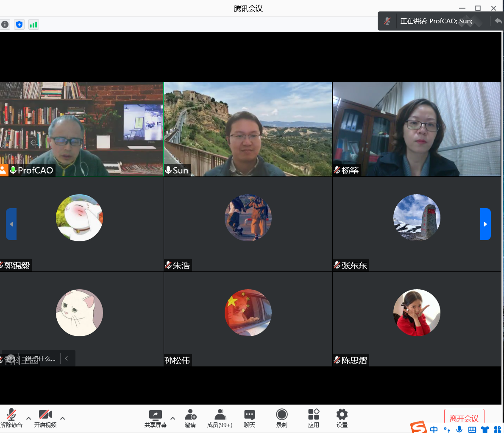Expand audio options arrow beside mute
This screenshot has width=504, height=433.
pos(28,418)
